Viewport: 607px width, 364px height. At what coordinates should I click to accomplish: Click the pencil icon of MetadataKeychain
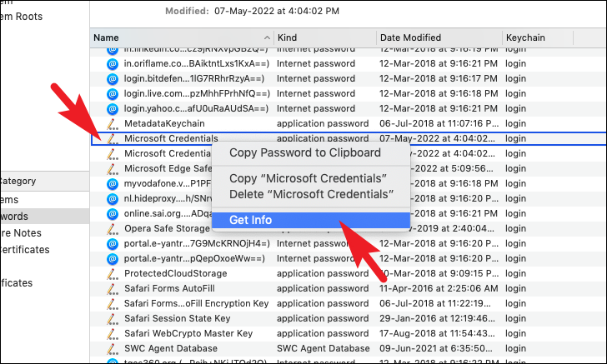coord(113,124)
